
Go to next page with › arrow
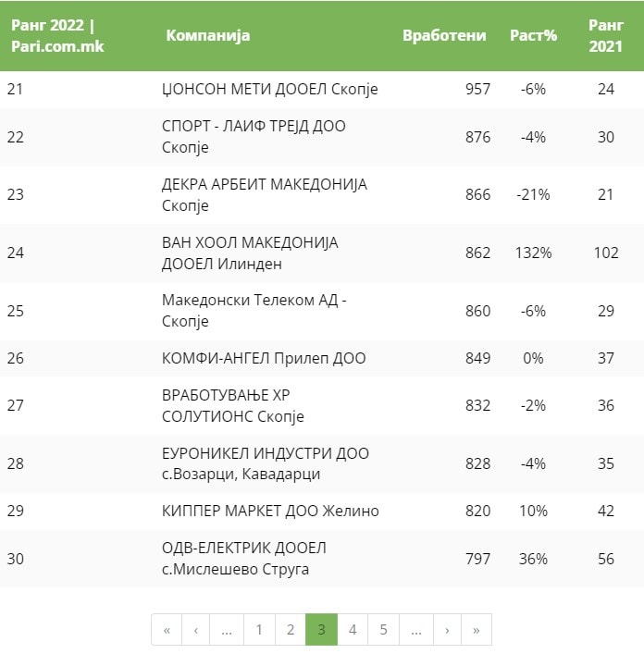coord(446,630)
